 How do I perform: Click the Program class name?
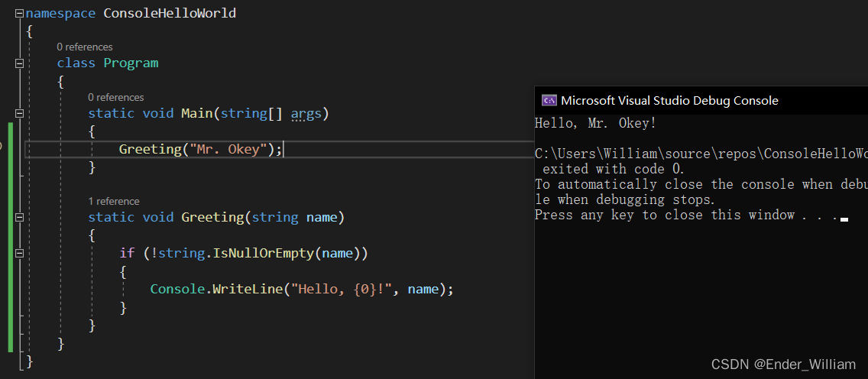tap(131, 63)
